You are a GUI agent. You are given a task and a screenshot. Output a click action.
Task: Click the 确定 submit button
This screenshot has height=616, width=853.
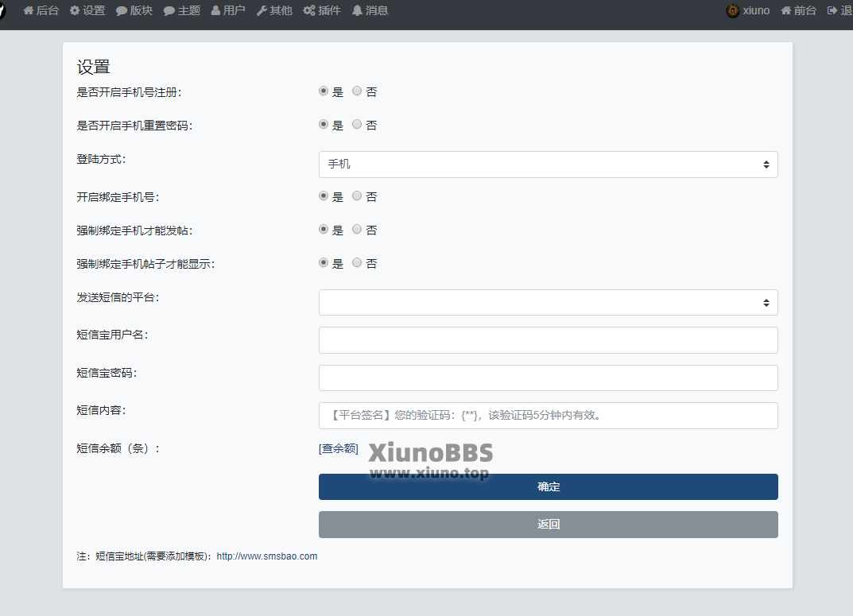click(549, 486)
